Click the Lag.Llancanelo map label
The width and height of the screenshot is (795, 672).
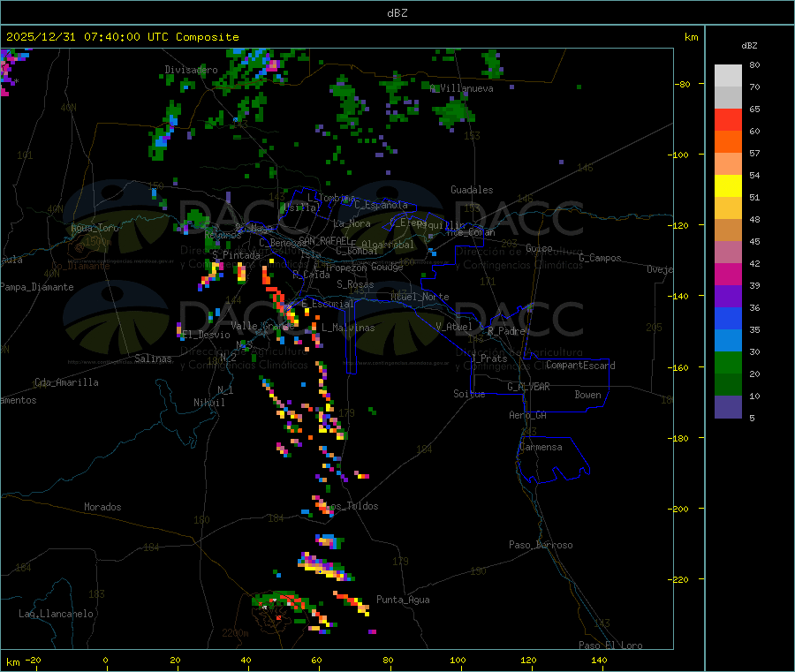pyautogui.click(x=57, y=614)
